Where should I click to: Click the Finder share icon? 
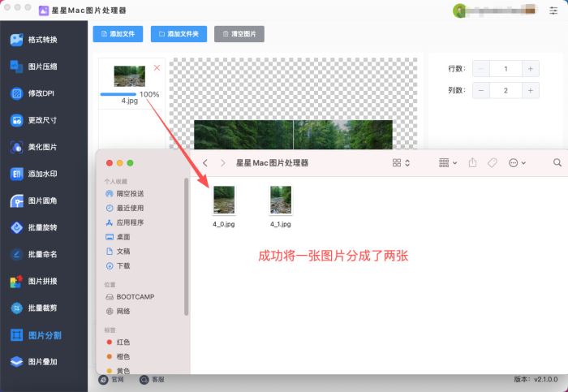coord(472,162)
